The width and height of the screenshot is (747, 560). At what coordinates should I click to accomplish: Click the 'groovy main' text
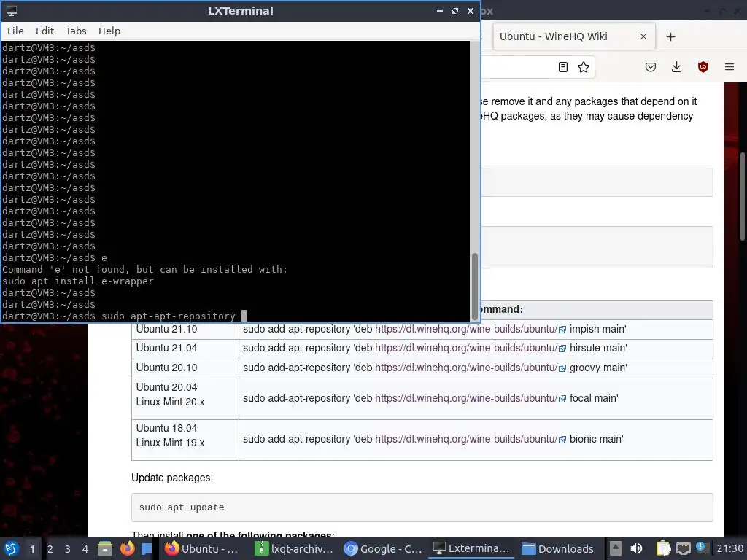[598, 367]
